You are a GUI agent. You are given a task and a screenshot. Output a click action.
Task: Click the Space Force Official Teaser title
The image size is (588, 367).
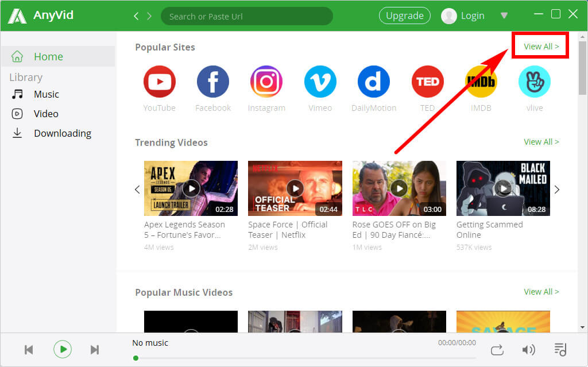(288, 230)
